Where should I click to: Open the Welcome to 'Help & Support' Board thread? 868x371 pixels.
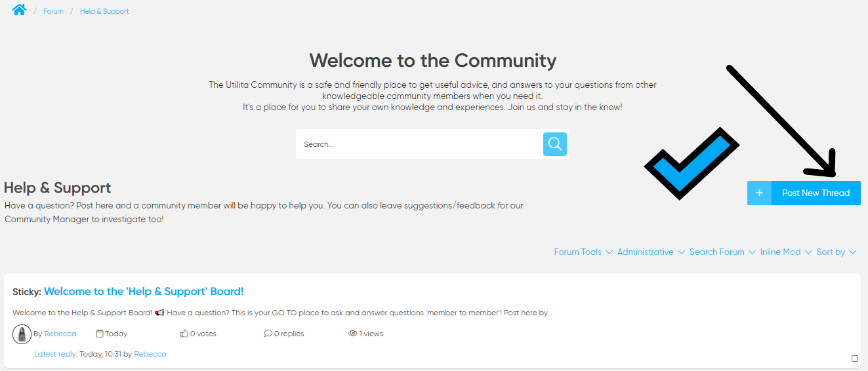(144, 292)
